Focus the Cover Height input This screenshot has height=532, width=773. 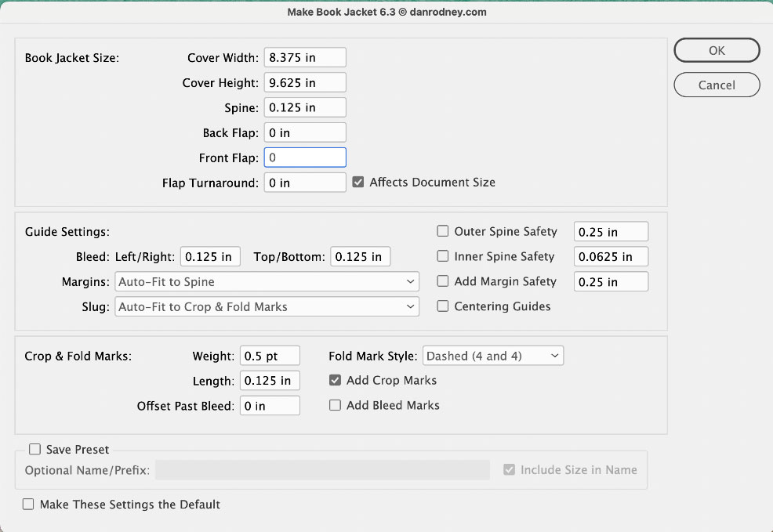(x=305, y=82)
